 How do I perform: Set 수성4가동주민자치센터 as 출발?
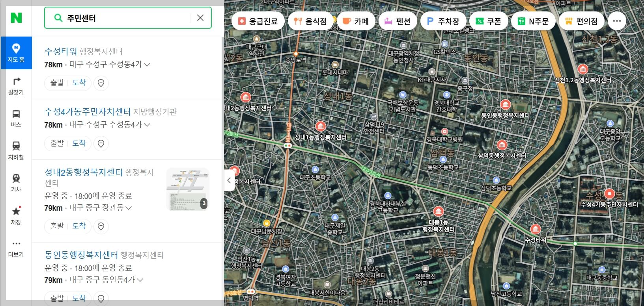point(57,143)
